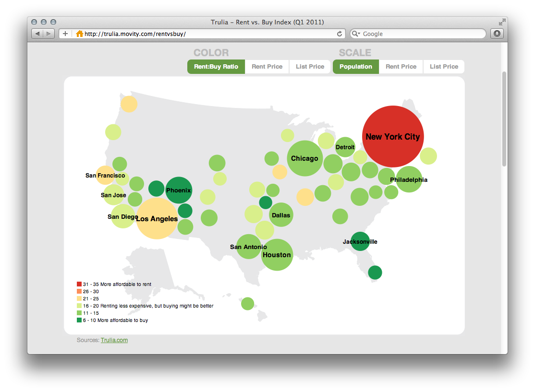The image size is (535, 392).
Task: Click the magnifier icon in the Google search field
Action: [x=355, y=34]
